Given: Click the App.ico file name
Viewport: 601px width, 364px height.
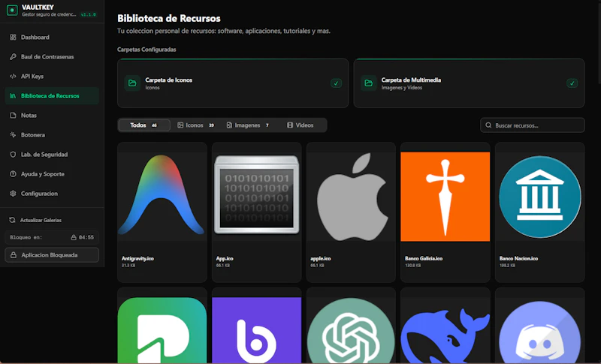Looking at the screenshot, I should click(x=225, y=259).
